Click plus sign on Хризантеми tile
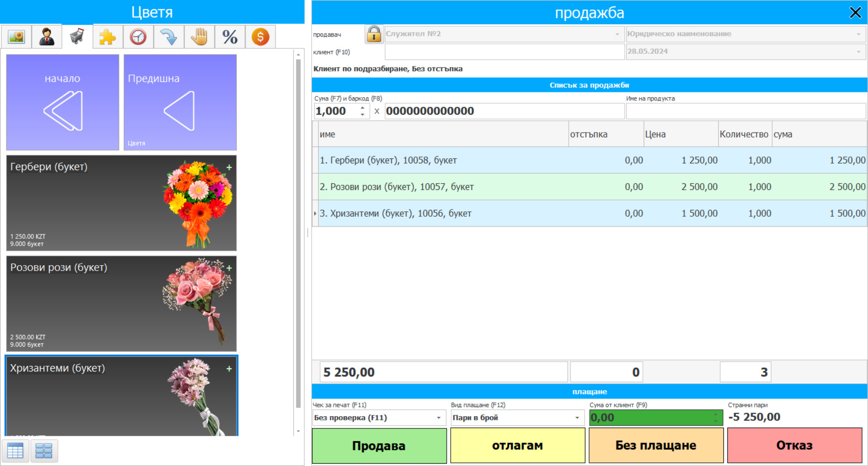The image size is (868, 466). (229, 369)
